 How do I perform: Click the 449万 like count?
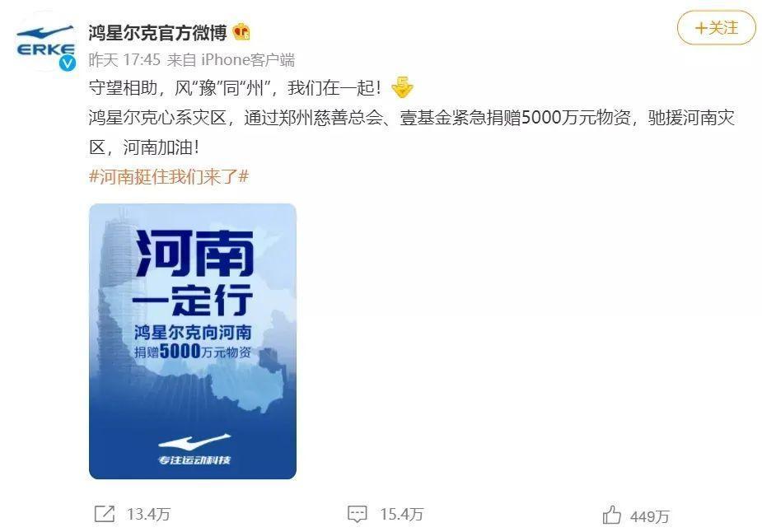click(x=650, y=516)
